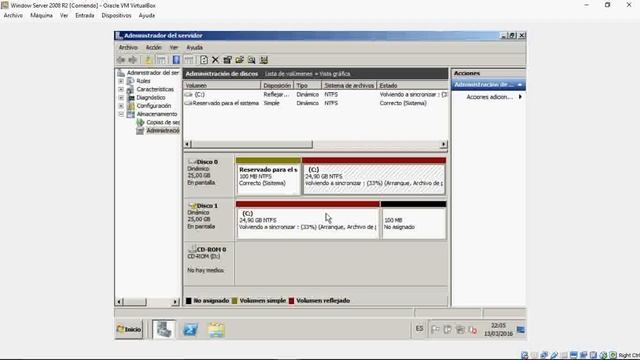
Task: Open the Acciones adicionales submenu arrow
Action: 520,97
